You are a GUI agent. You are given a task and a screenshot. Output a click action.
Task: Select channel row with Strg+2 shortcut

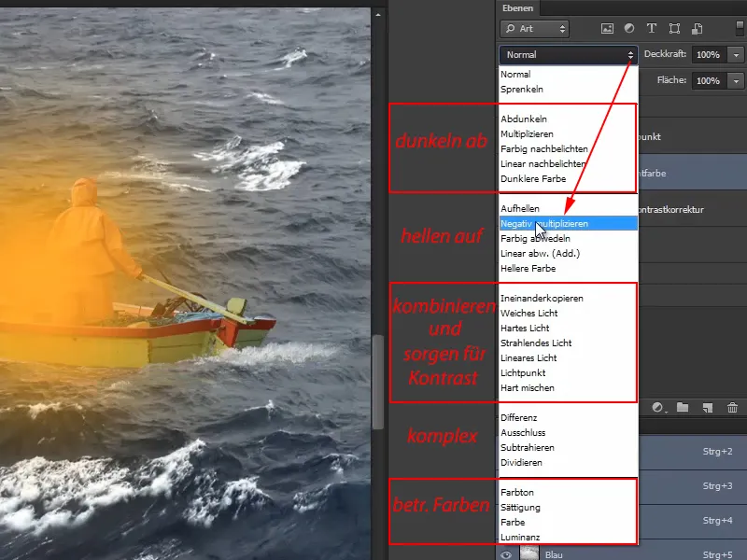pyautogui.click(x=692, y=452)
